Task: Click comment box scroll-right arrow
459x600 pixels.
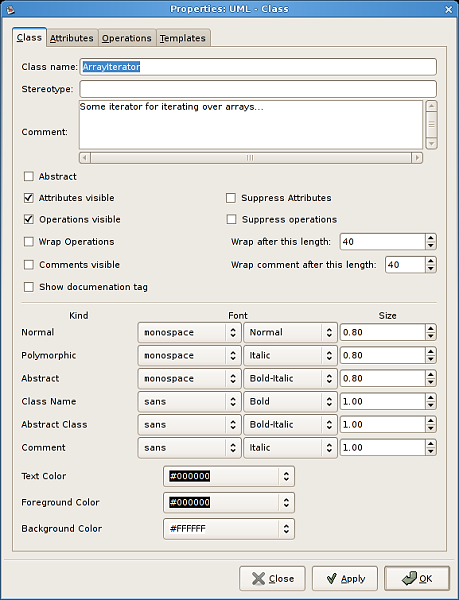Action: (x=417, y=158)
